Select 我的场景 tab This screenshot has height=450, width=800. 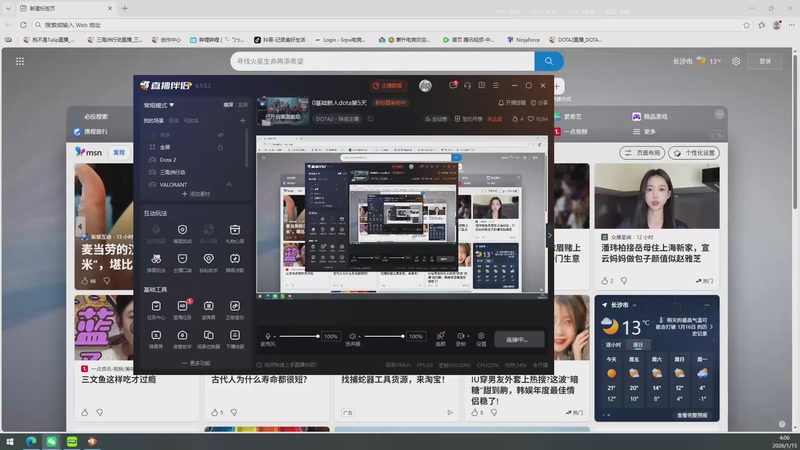[x=154, y=120]
